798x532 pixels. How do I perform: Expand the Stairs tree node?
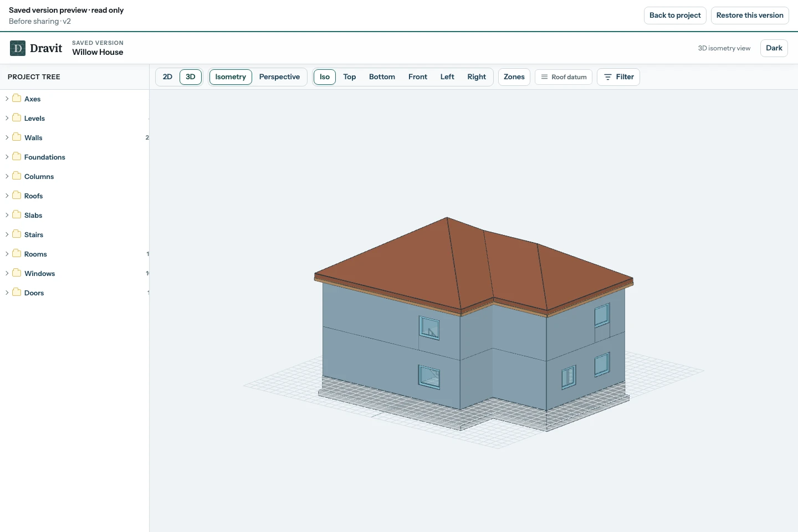click(7, 234)
